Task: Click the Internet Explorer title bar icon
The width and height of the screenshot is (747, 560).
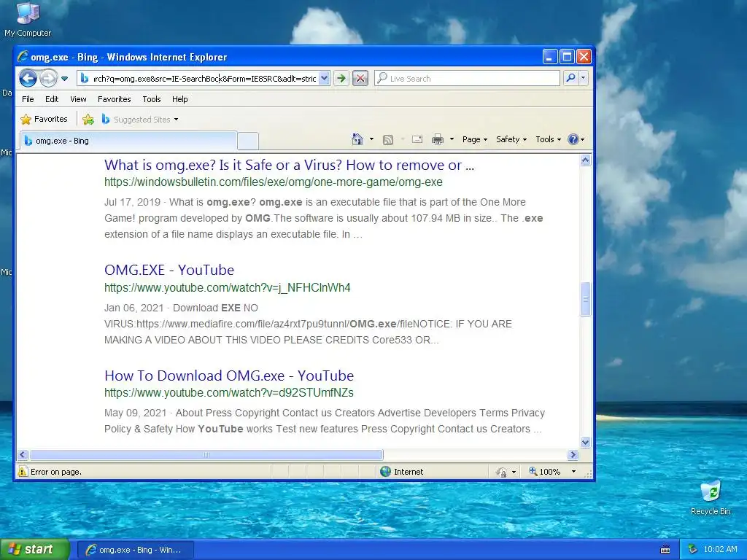Action: pos(23,57)
